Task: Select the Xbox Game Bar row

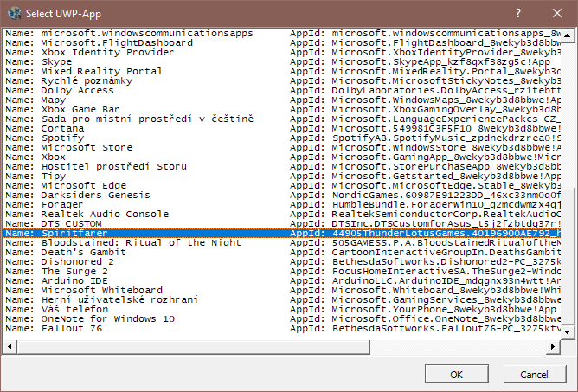Action: tap(281, 110)
